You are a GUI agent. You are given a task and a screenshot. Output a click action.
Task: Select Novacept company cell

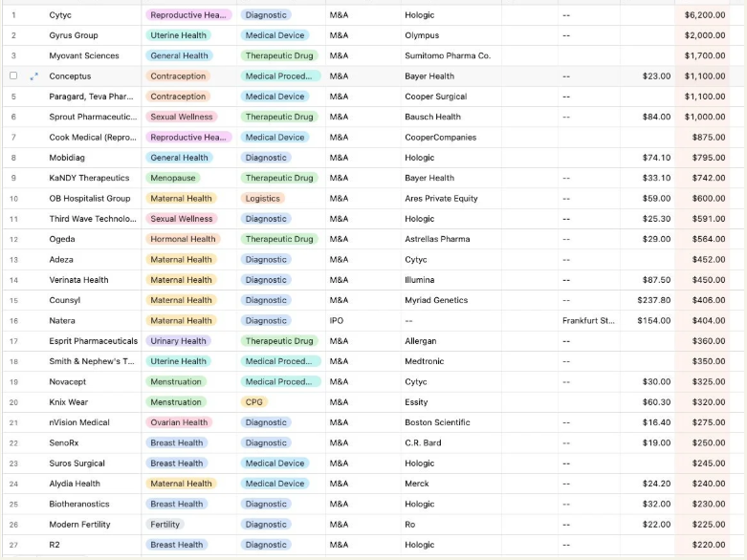pyautogui.click(x=68, y=382)
